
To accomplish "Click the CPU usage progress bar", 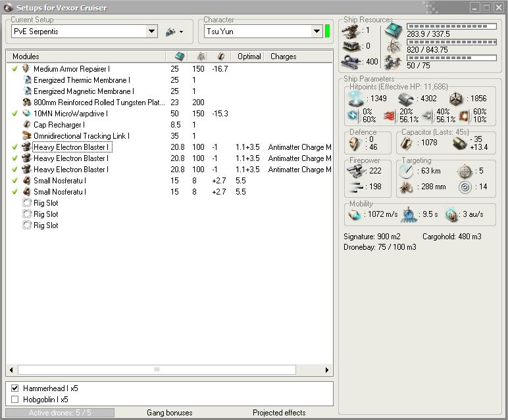I will [451, 26].
